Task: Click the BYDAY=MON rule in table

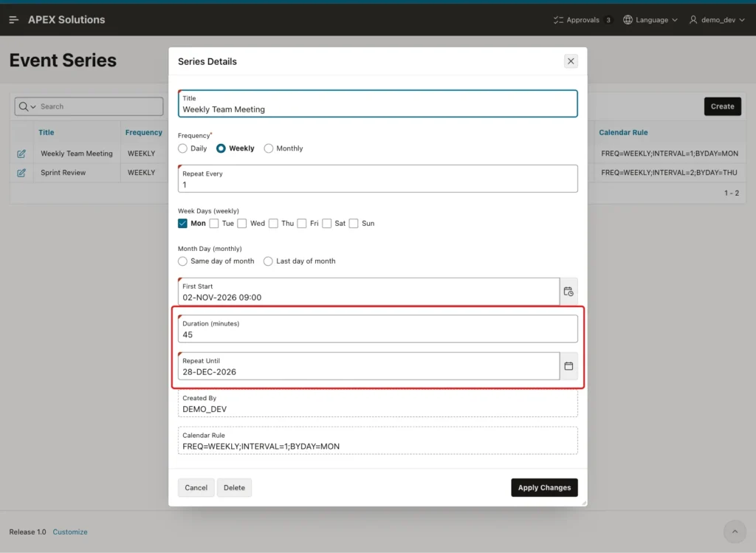Action: 669,154
